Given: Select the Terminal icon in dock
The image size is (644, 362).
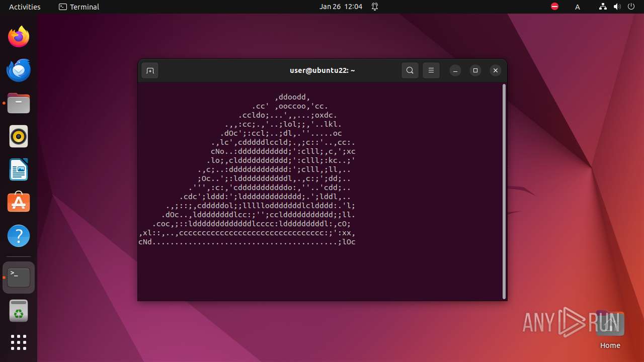Looking at the screenshot, I should tap(19, 277).
